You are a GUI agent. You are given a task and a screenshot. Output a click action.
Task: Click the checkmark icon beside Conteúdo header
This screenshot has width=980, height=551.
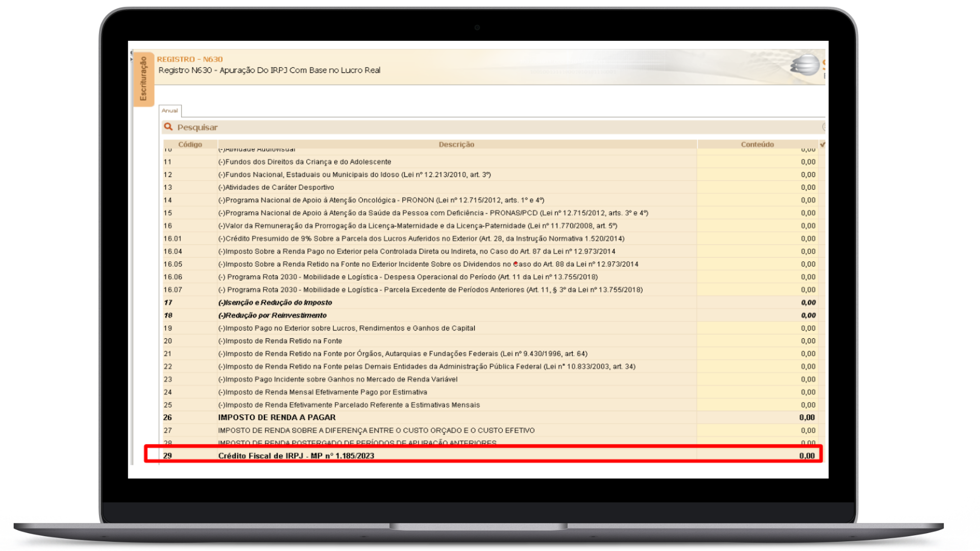(x=822, y=144)
